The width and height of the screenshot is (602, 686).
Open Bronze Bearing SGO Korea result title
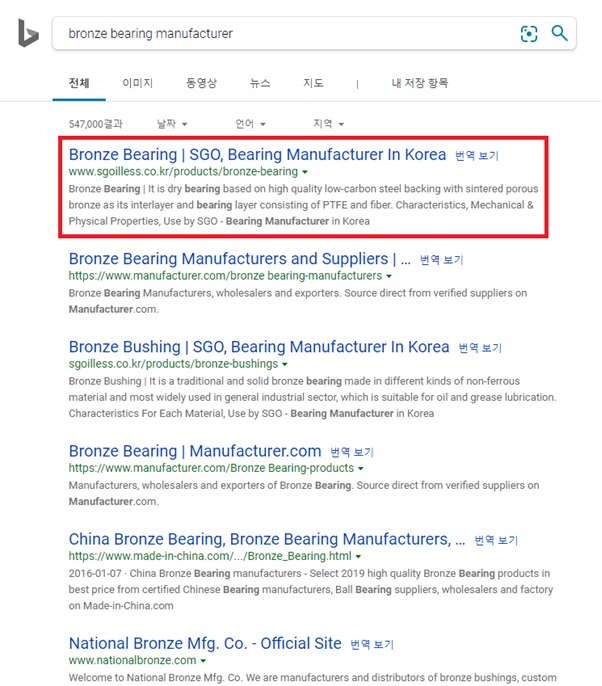(x=257, y=155)
